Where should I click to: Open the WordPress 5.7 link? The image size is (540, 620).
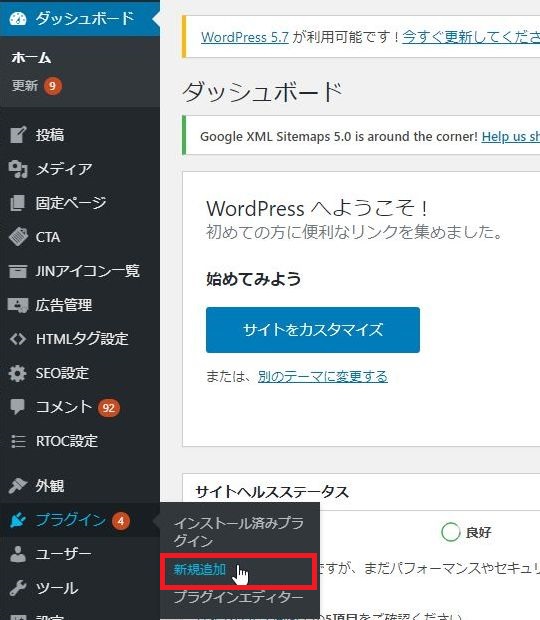click(x=245, y=37)
